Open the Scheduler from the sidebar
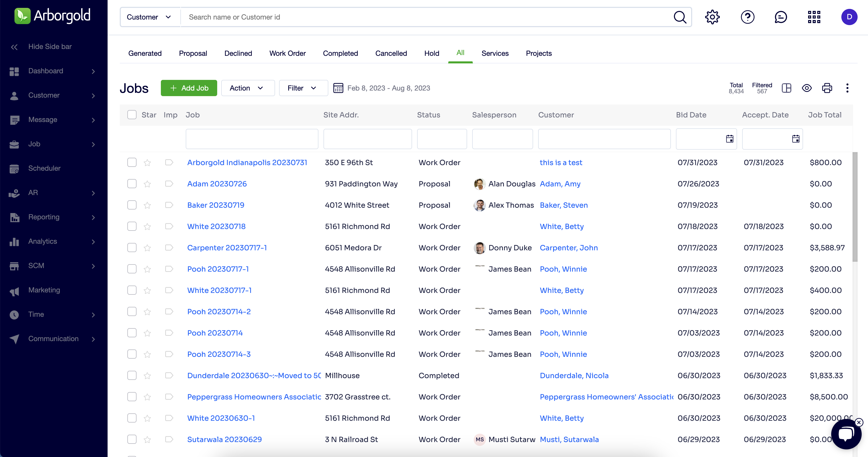 44,168
